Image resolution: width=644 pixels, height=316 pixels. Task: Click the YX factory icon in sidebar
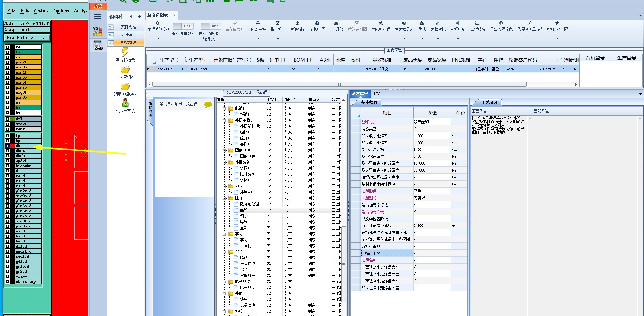pyautogui.click(x=98, y=31)
